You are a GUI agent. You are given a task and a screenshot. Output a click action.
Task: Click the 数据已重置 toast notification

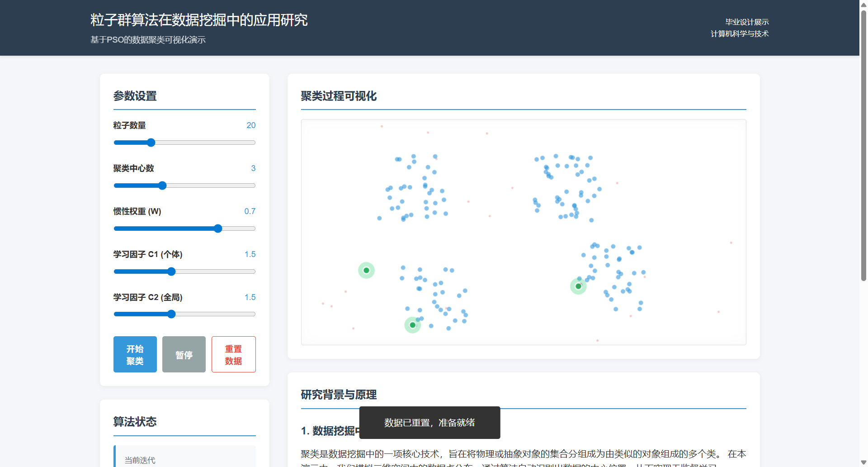[429, 423]
